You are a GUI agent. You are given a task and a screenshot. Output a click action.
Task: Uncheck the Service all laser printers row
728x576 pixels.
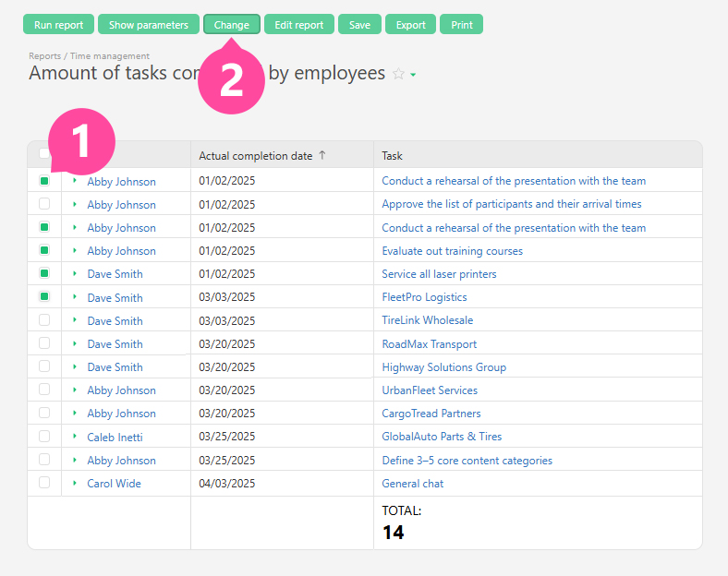click(x=44, y=274)
